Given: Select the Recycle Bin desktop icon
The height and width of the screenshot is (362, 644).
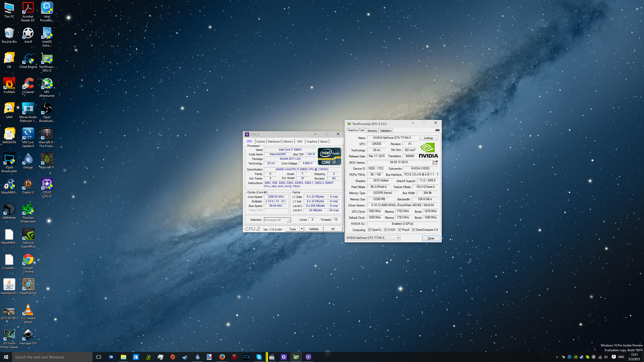Looking at the screenshot, I should tap(9, 35).
